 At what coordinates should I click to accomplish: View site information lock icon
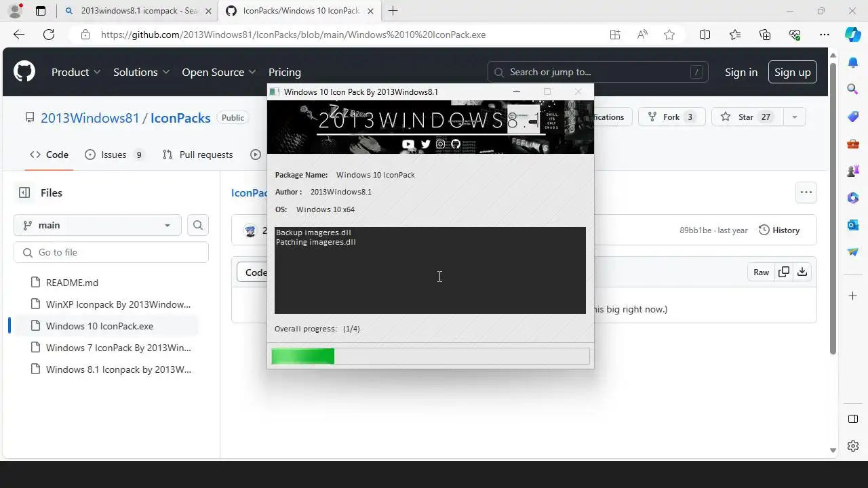[85, 35]
